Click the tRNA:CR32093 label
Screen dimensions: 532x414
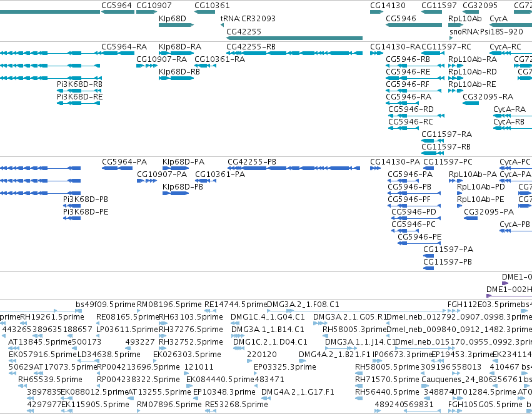point(248,18)
